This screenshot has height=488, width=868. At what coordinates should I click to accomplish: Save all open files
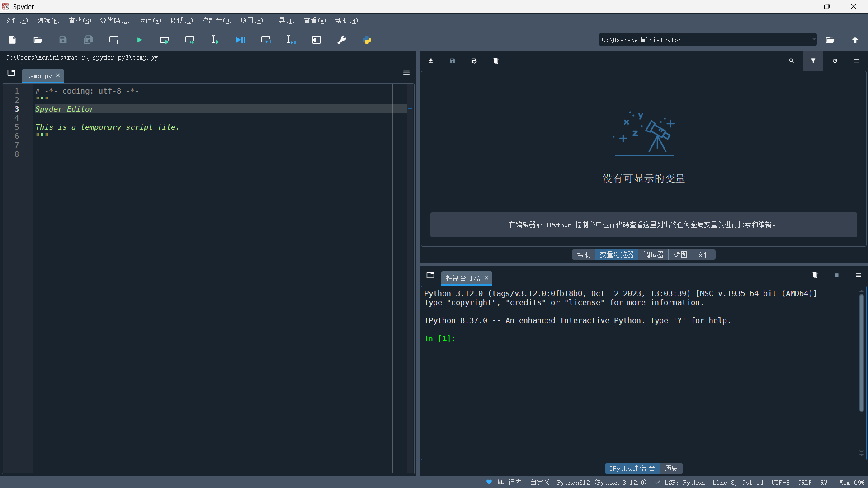88,40
